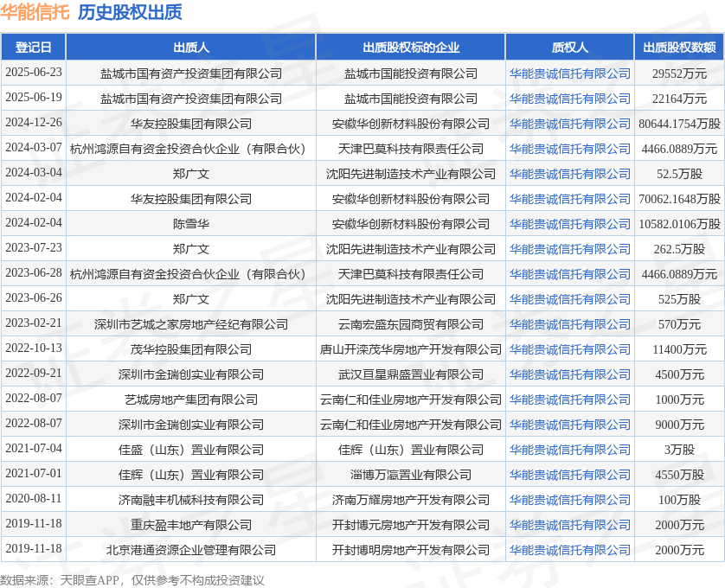Click the 质权人 column header
This screenshot has width=725, height=588.
click(x=569, y=48)
